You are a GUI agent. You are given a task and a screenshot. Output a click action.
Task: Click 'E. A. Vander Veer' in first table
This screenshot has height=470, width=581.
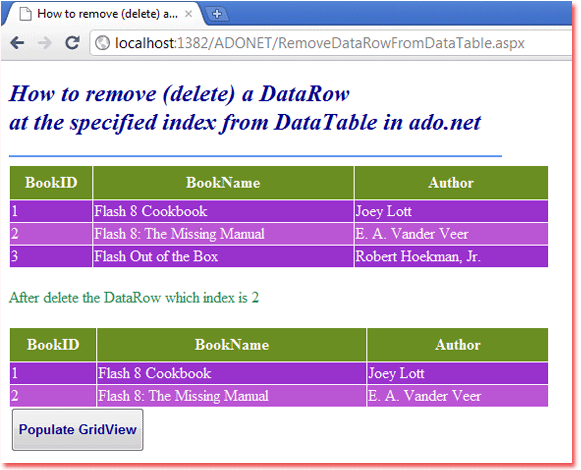click(451, 234)
